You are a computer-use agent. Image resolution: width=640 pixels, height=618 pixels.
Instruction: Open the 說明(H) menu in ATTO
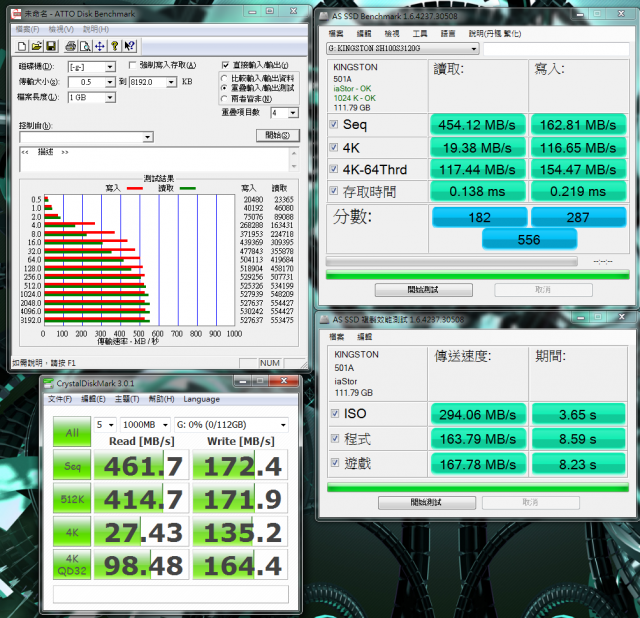coord(96,29)
